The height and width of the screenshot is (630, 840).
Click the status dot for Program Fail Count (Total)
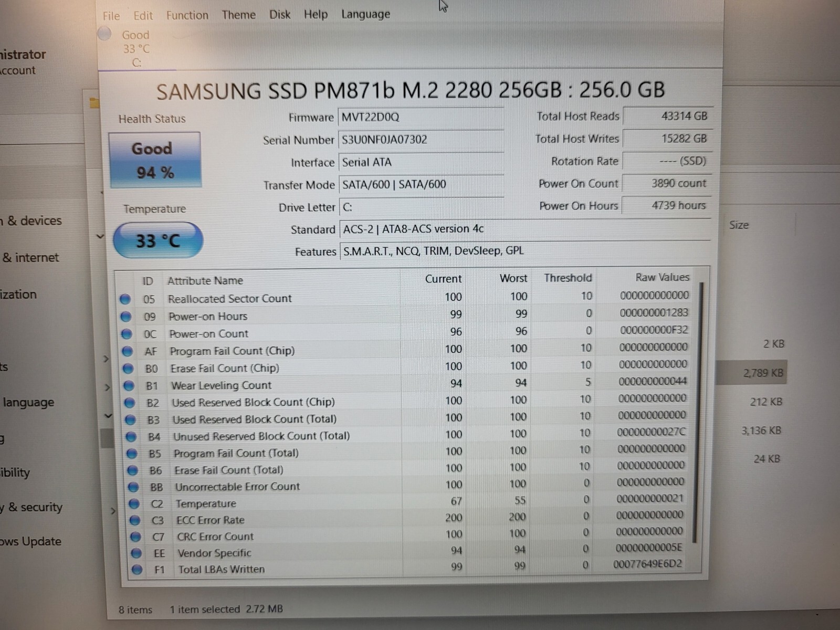click(x=132, y=454)
